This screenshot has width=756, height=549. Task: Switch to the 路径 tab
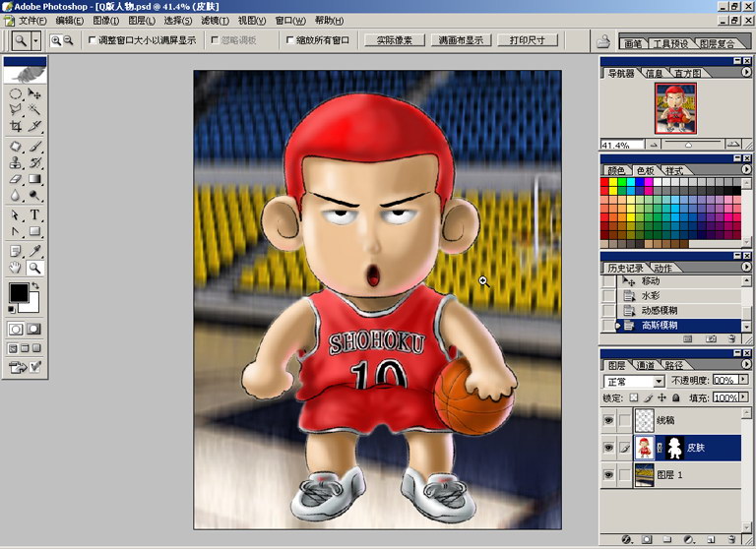[673, 365]
